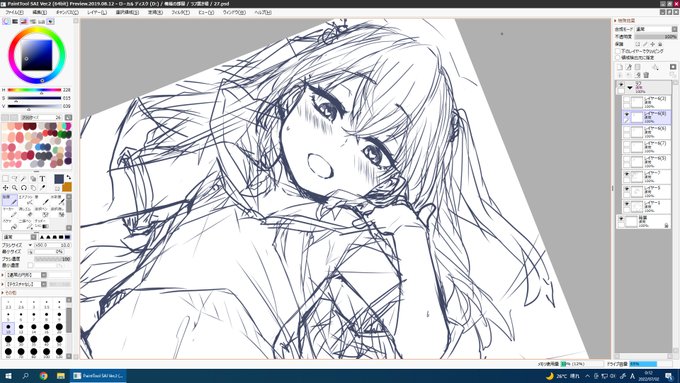The image size is (680, 383).
Task: Add a layer mask using the mask icon
Action: [x=673, y=67]
